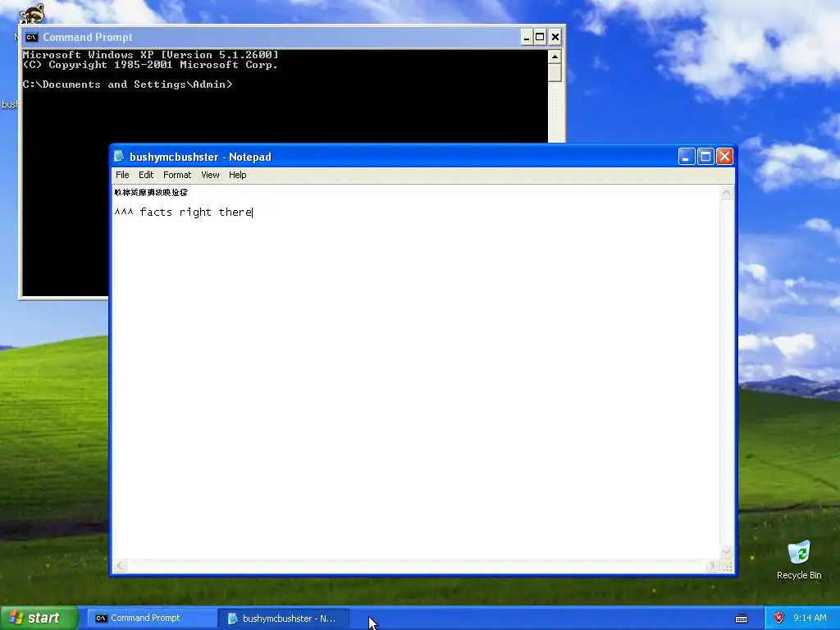Open Notepad's Help menu
The height and width of the screenshot is (630, 840).
point(237,175)
